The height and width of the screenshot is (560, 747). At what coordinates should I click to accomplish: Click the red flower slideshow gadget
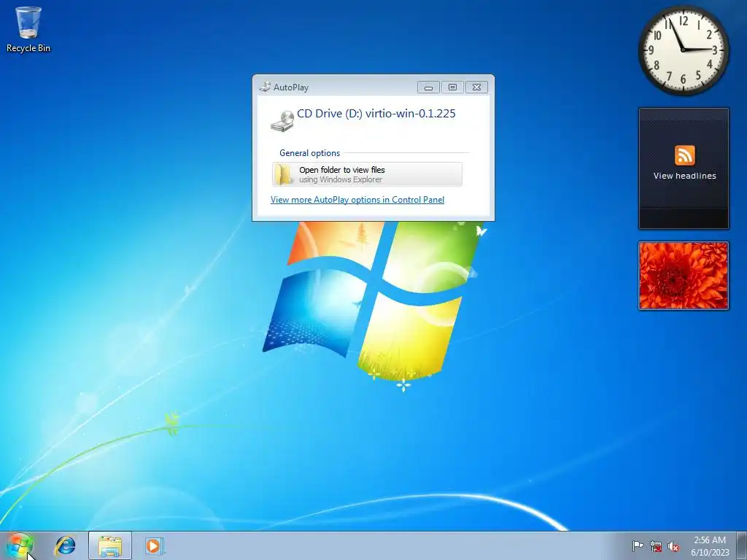pos(684,276)
